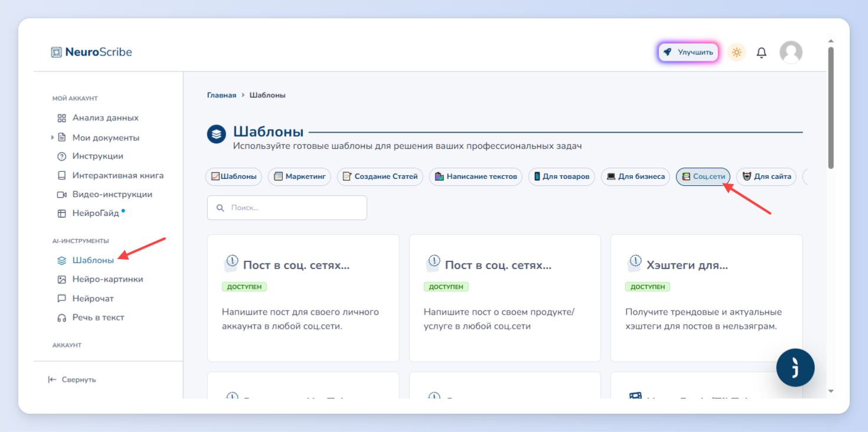Image resolution: width=868 pixels, height=432 pixels.
Task: Select the Для сайта category chip
Action: click(x=766, y=176)
